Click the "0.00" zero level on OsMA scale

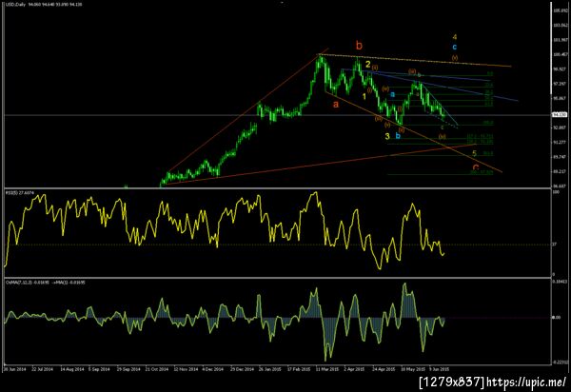[556, 318]
